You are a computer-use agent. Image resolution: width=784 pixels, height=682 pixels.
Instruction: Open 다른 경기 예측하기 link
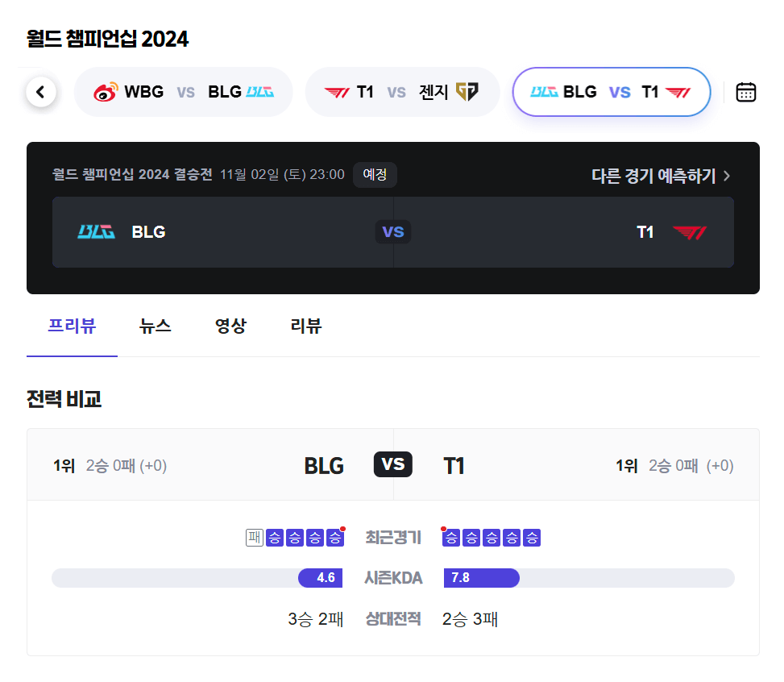pos(654,176)
